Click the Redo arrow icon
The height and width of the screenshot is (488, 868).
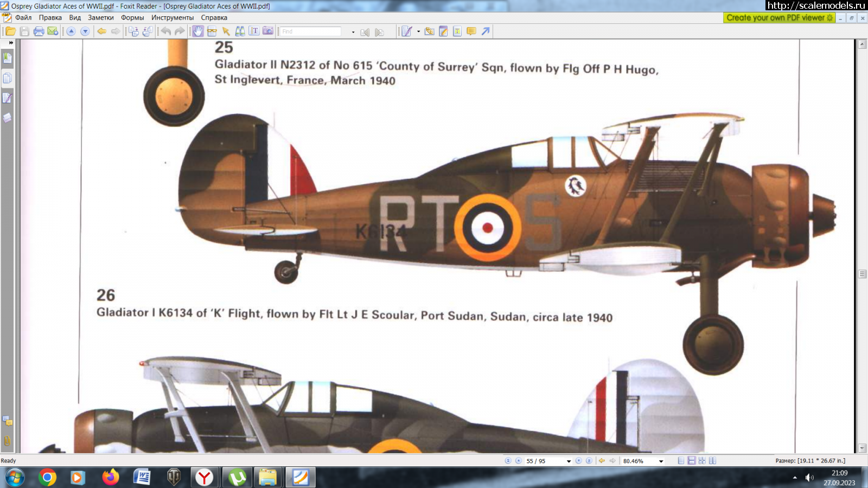[x=180, y=31]
